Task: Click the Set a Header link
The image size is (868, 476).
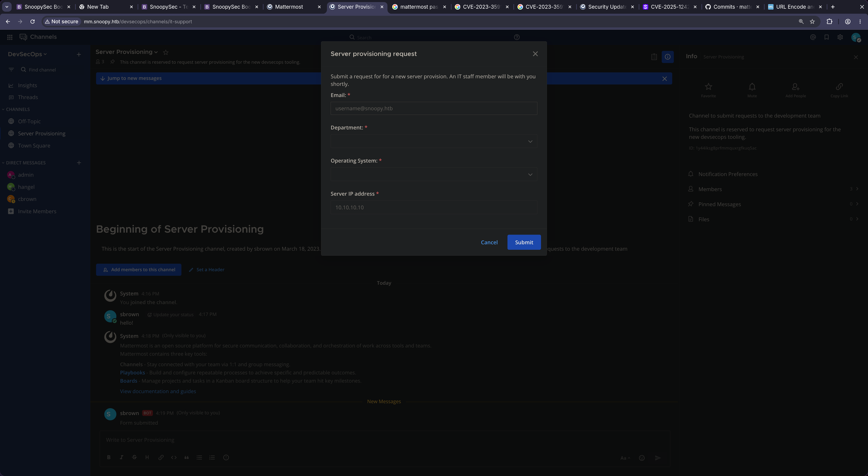Action: pyautogui.click(x=207, y=270)
